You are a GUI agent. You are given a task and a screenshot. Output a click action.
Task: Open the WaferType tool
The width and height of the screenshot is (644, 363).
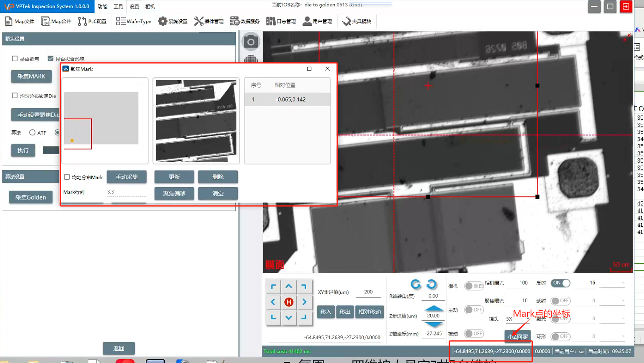pyautogui.click(x=134, y=21)
